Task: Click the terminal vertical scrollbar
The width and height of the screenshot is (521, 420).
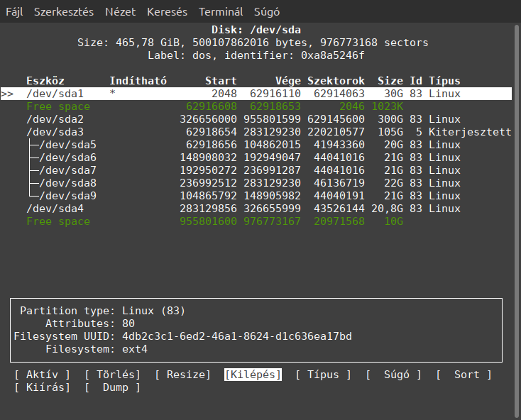Action: pyautogui.click(x=517, y=221)
